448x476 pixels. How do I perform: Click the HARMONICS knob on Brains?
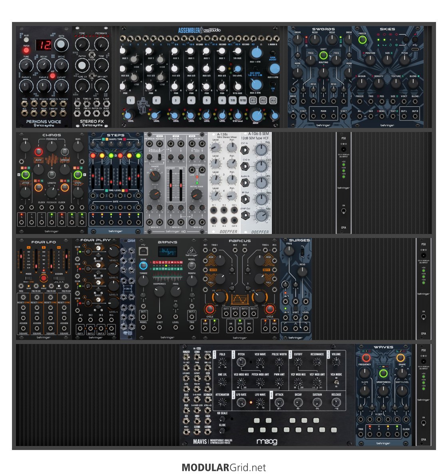(159, 292)
